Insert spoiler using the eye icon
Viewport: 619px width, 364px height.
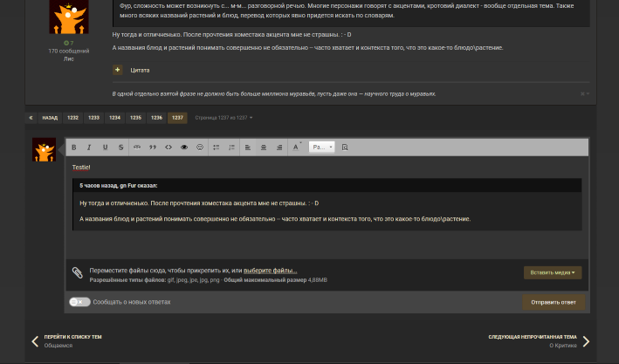tap(184, 148)
